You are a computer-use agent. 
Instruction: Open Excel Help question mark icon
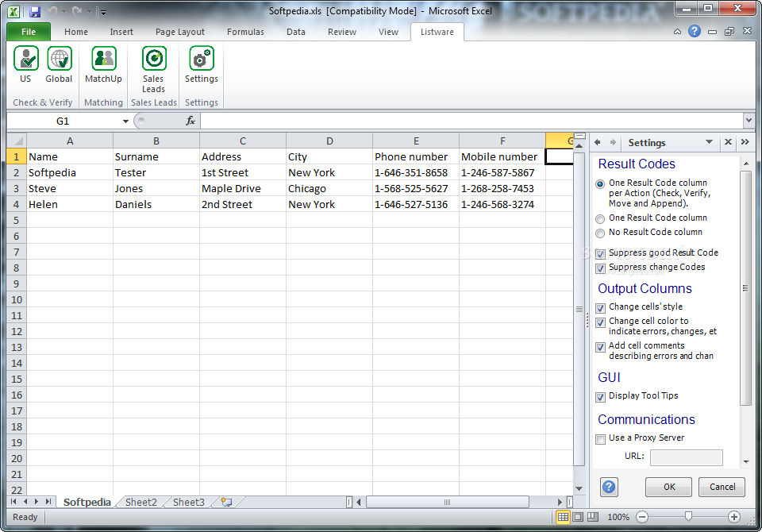pos(695,32)
